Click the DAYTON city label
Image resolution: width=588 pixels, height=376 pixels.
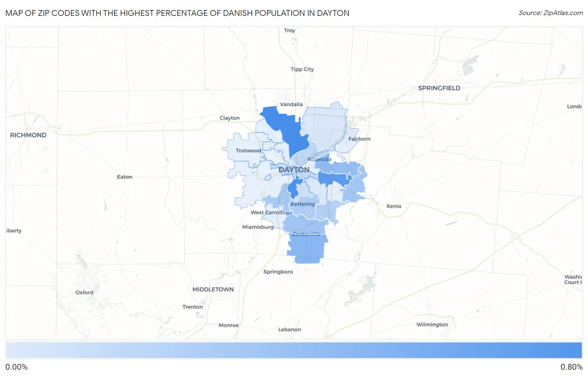[x=294, y=170]
